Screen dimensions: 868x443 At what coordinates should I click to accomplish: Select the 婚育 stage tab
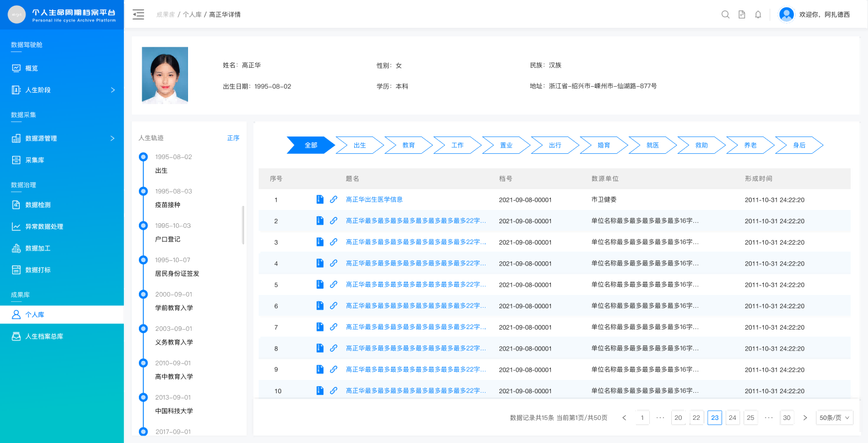[604, 145]
